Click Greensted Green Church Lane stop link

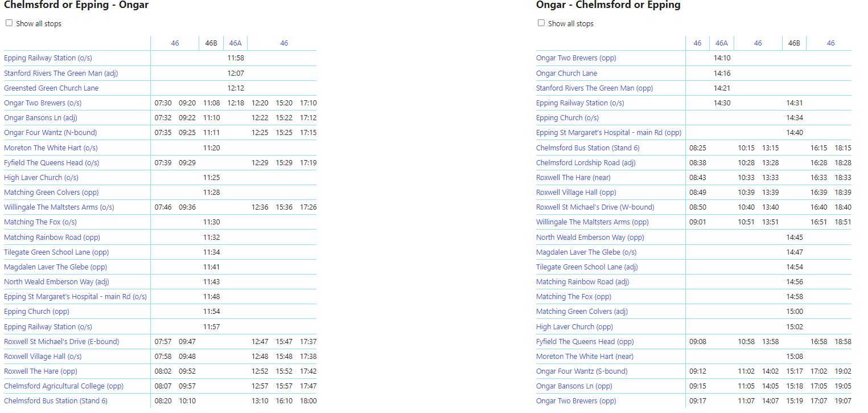point(51,88)
